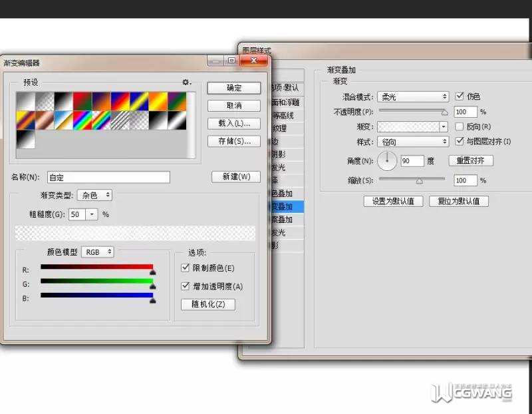Select the 图案叠加 entry in the style list
This screenshot has width=532, height=414.
point(287,220)
